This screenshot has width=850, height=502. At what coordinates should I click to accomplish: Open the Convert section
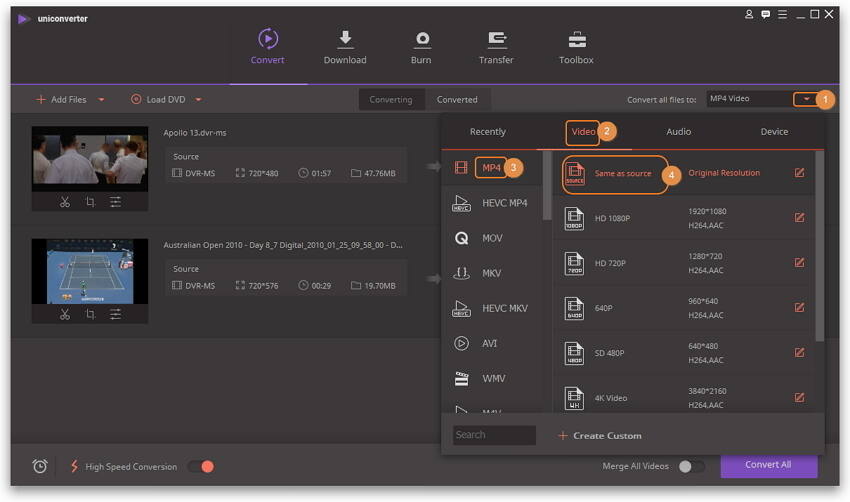point(267,47)
